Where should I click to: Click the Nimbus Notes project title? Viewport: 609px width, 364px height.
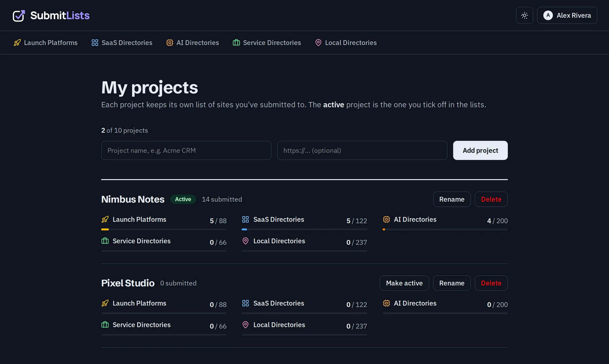[x=133, y=199]
